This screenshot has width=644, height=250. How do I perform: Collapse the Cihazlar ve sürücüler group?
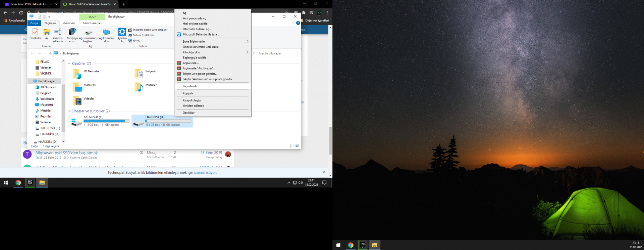[x=69, y=111]
